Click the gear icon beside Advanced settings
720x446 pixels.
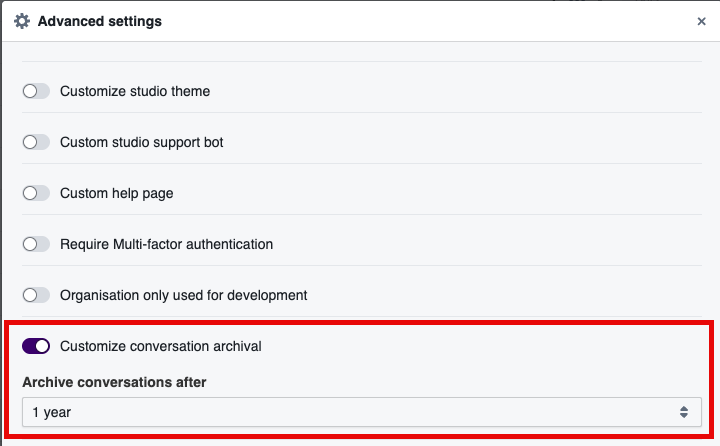click(x=21, y=21)
